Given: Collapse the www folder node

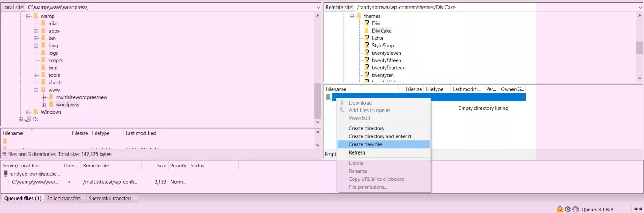Looking at the screenshot, I should [x=36, y=90].
